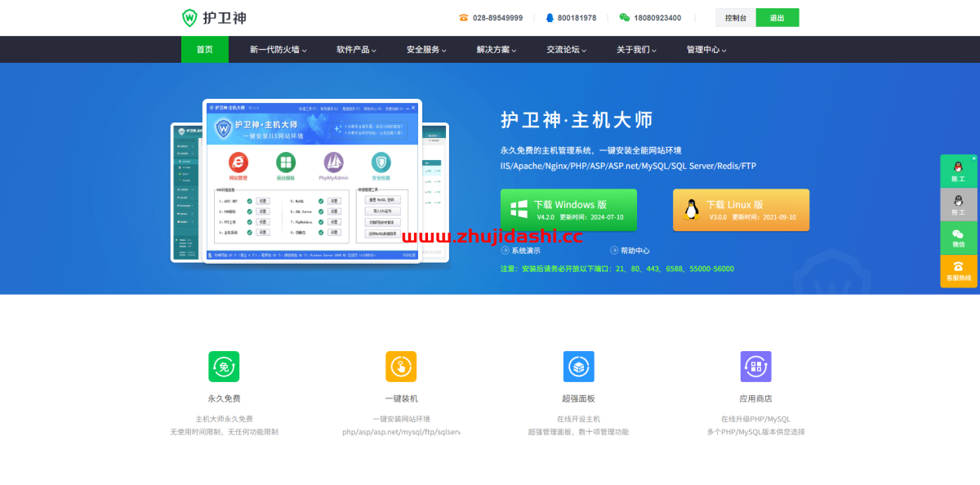Screen dimensions: 980x485
Task: Open the 帮助中心 help link
Action: click(x=630, y=251)
